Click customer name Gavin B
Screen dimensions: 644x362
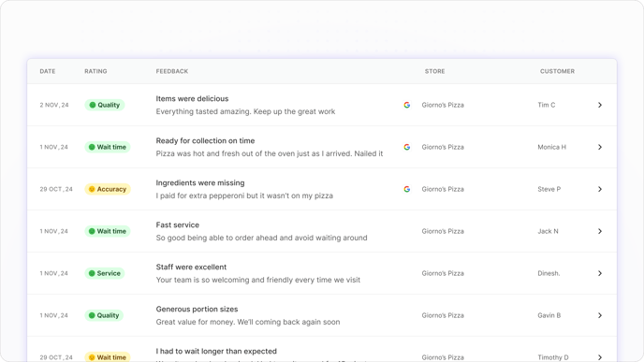coord(549,315)
